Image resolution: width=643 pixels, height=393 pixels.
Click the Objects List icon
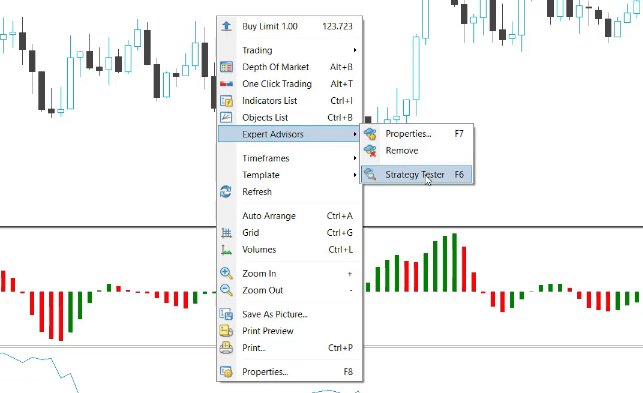(226, 117)
